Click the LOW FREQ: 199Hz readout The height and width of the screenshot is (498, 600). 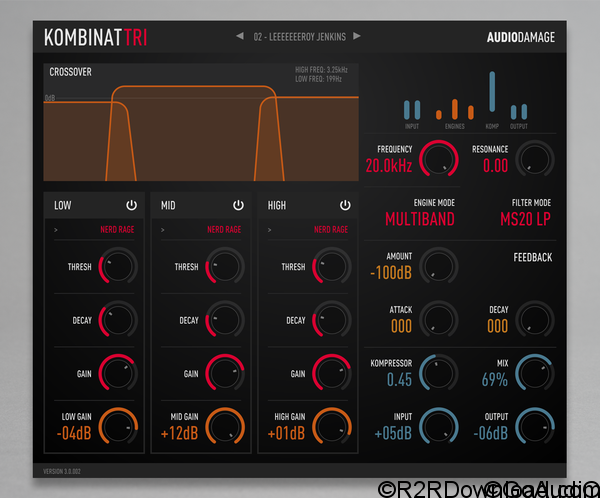(x=318, y=79)
